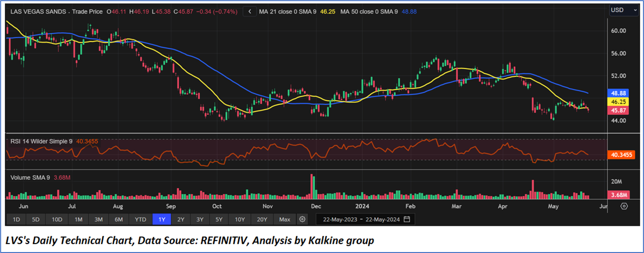The height and width of the screenshot is (253, 644).
Task: Click the 52.00 price axis label
Action: coord(619,76)
